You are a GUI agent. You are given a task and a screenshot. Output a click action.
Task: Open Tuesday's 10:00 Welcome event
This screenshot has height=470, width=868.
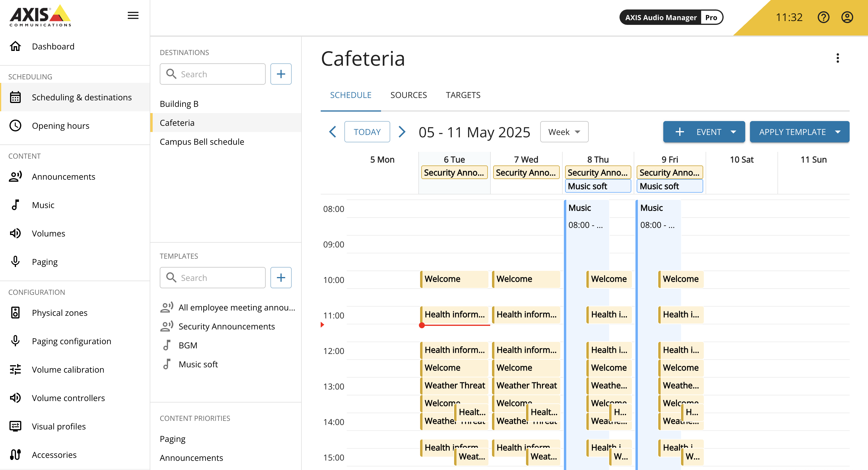(x=454, y=279)
